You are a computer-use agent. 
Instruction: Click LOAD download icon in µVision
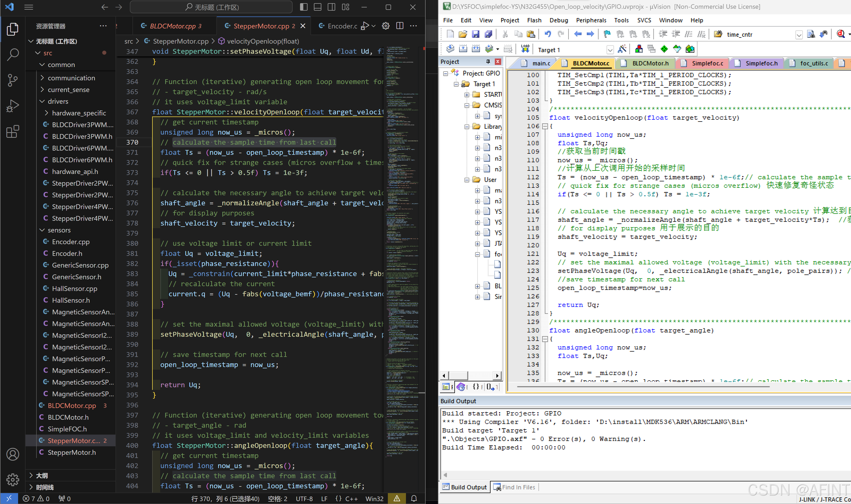click(x=525, y=49)
